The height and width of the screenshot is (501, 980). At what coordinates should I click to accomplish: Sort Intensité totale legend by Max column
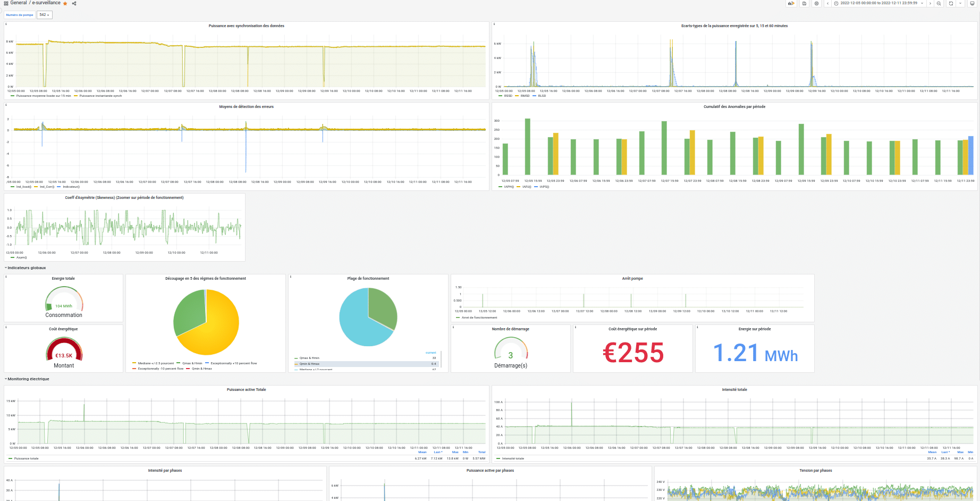(x=960, y=453)
